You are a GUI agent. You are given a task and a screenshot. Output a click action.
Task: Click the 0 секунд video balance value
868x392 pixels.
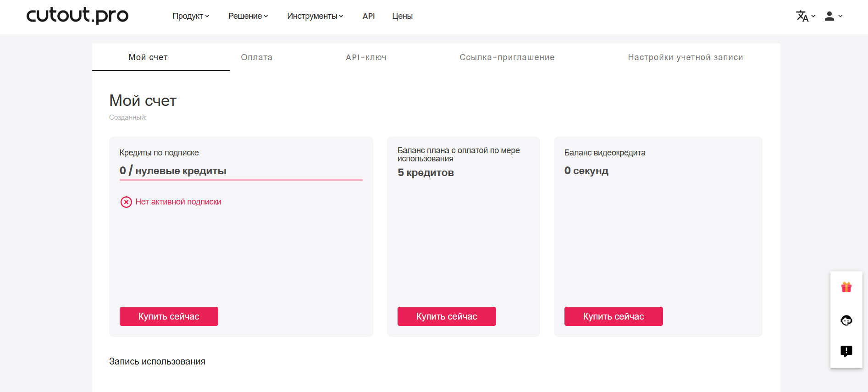tap(586, 171)
